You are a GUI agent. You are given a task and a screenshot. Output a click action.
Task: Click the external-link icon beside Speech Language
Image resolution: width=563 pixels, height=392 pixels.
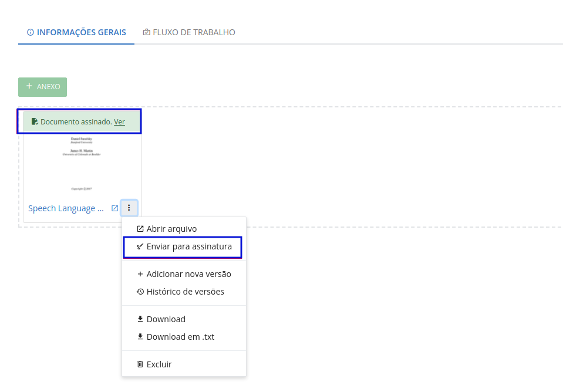pyautogui.click(x=115, y=208)
